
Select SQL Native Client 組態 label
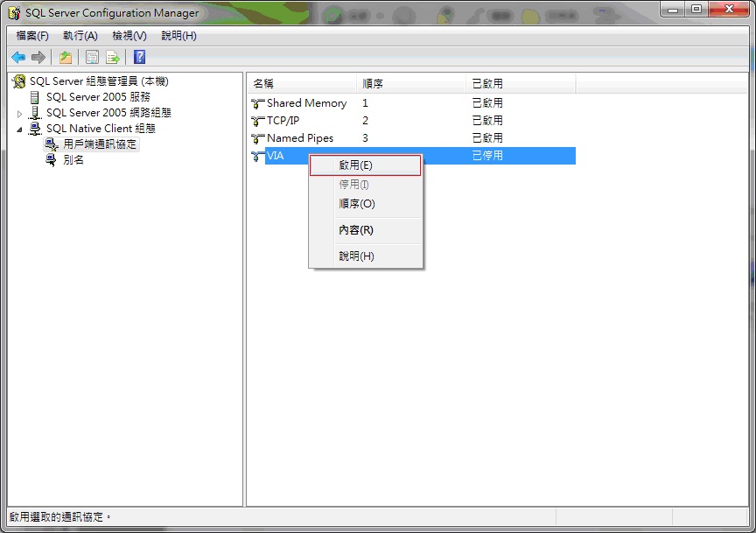point(101,129)
